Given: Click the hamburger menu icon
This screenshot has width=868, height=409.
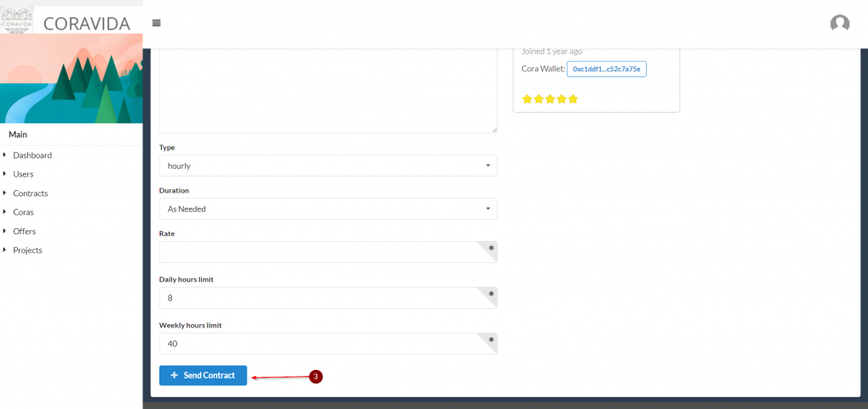Looking at the screenshot, I should click(x=156, y=23).
